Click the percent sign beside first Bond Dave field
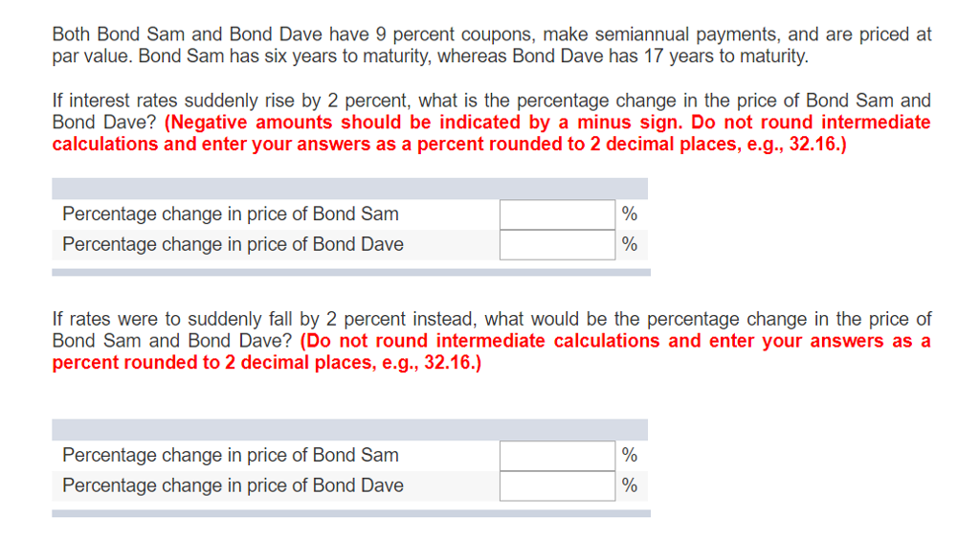 [630, 244]
